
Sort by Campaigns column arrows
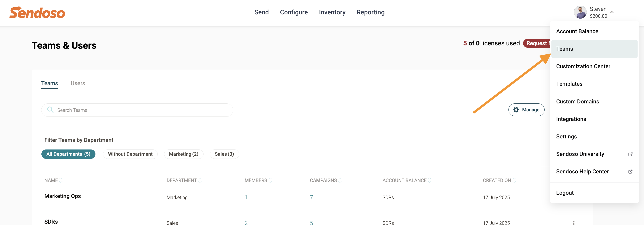coord(340,180)
